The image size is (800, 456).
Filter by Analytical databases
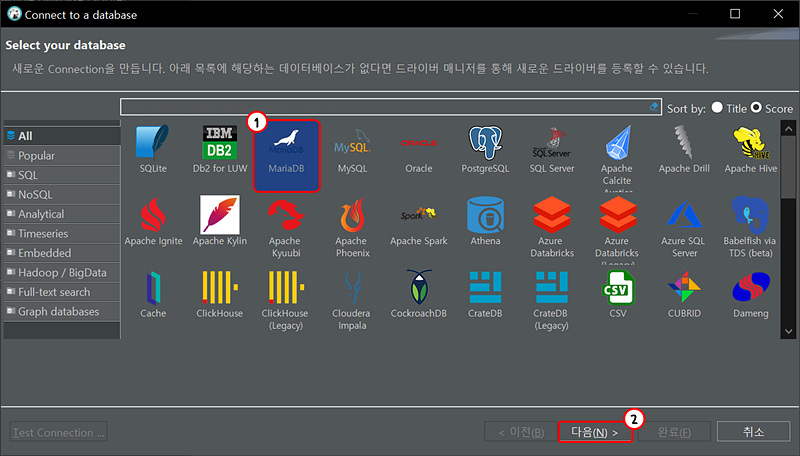62,214
